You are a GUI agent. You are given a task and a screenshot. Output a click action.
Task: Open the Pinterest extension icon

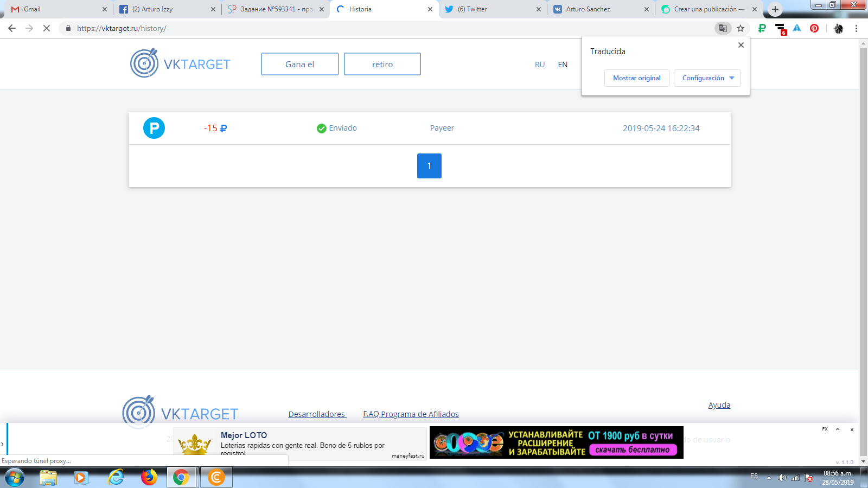pyautogui.click(x=814, y=28)
